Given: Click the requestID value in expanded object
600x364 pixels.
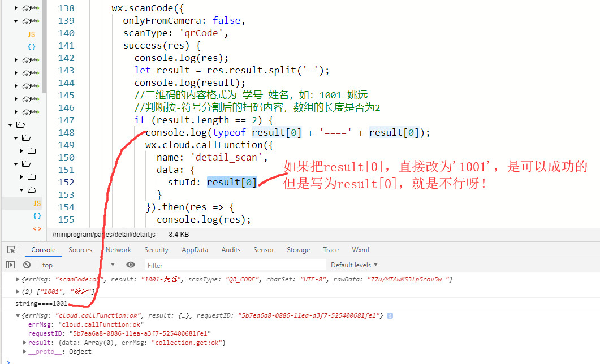Looking at the screenshot, I should tap(140, 334).
